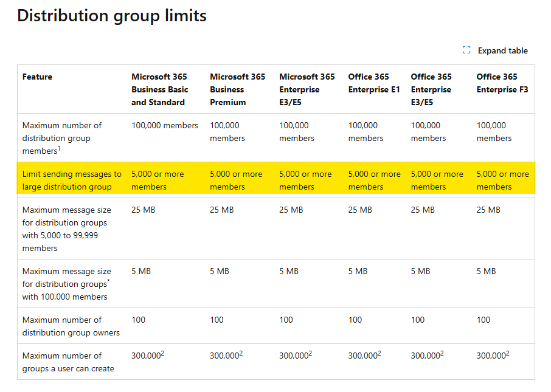Screen dimensions: 551x392
Task: Click the Expand table button label
Action: coord(502,50)
